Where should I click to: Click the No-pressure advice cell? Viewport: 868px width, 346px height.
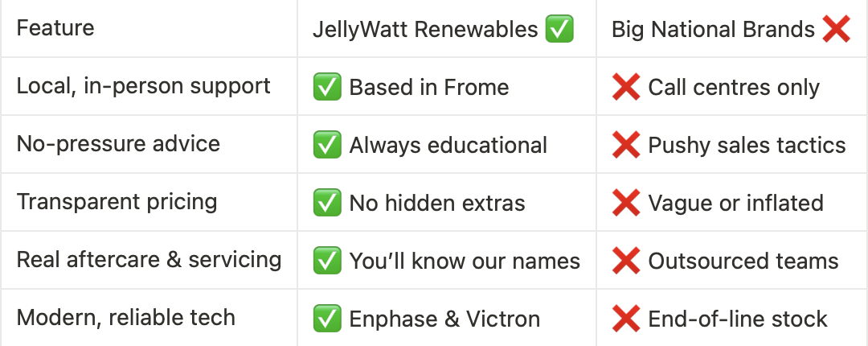(149, 144)
